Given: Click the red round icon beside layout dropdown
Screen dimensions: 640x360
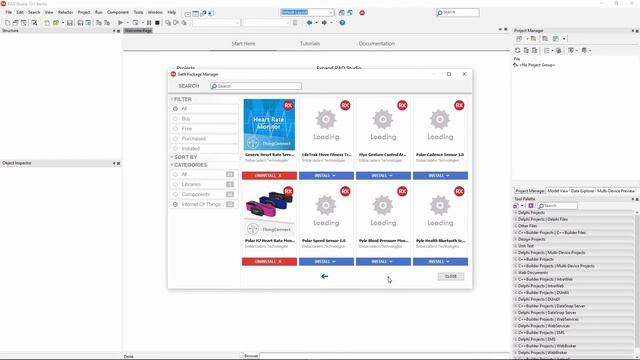Looking at the screenshot, I should (x=362, y=13).
